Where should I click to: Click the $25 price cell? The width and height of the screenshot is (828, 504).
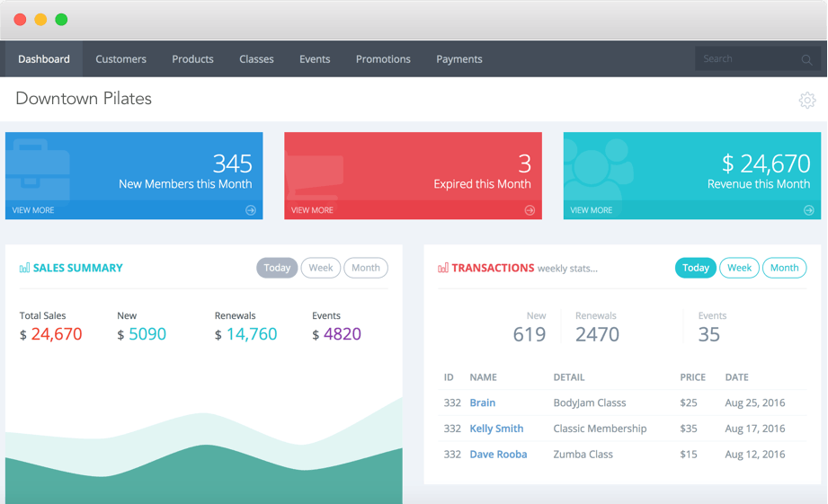[x=689, y=402]
